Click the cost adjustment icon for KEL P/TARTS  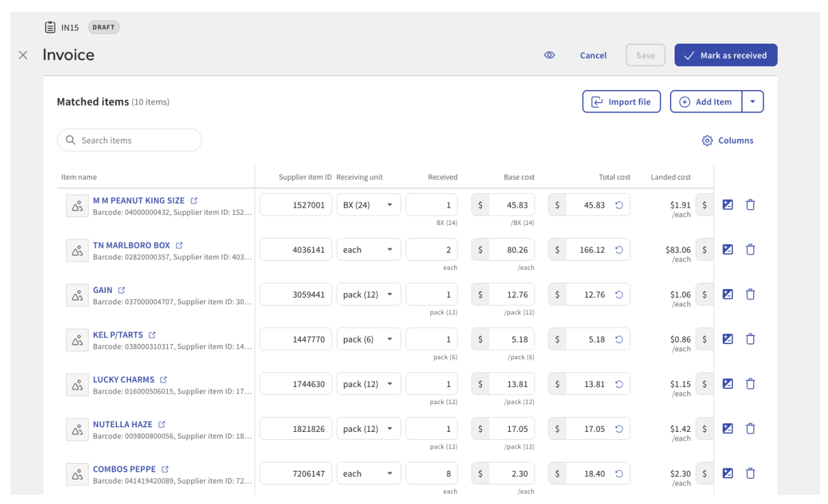pos(727,339)
